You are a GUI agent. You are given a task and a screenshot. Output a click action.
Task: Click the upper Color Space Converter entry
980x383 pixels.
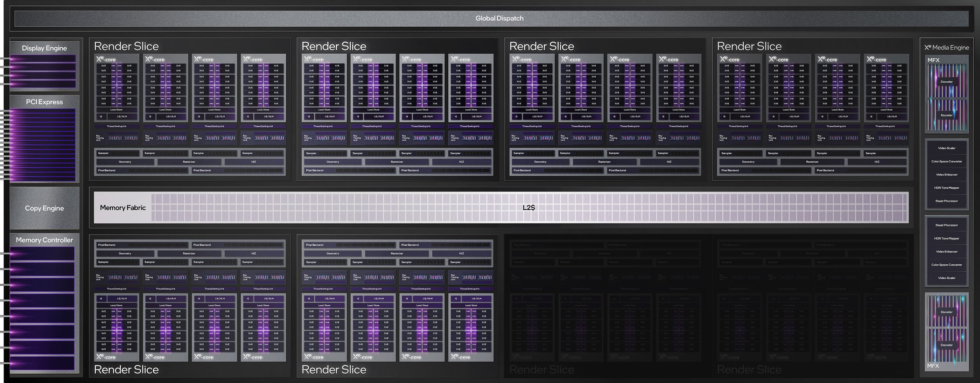click(x=946, y=161)
